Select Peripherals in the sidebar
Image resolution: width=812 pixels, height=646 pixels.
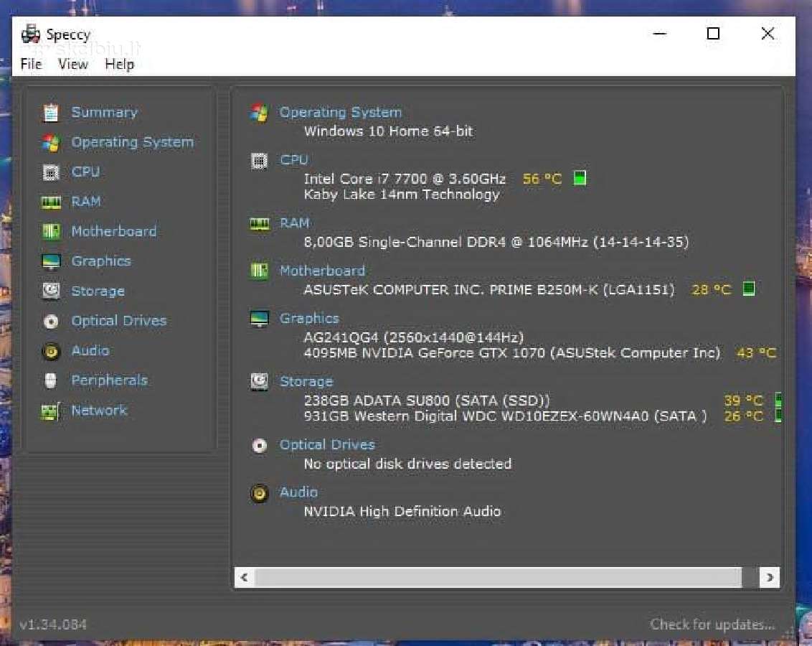click(x=109, y=380)
